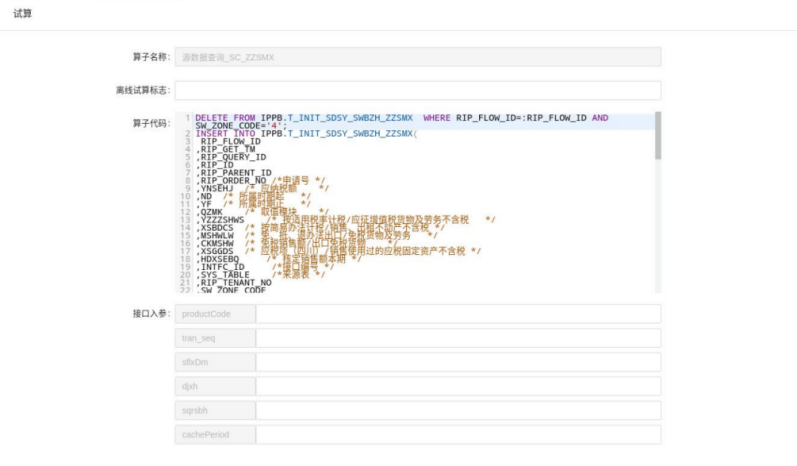Click the INSERT INTO code line
Image resolution: width=797 pixels, height=466 pixels.
point(306,134)
